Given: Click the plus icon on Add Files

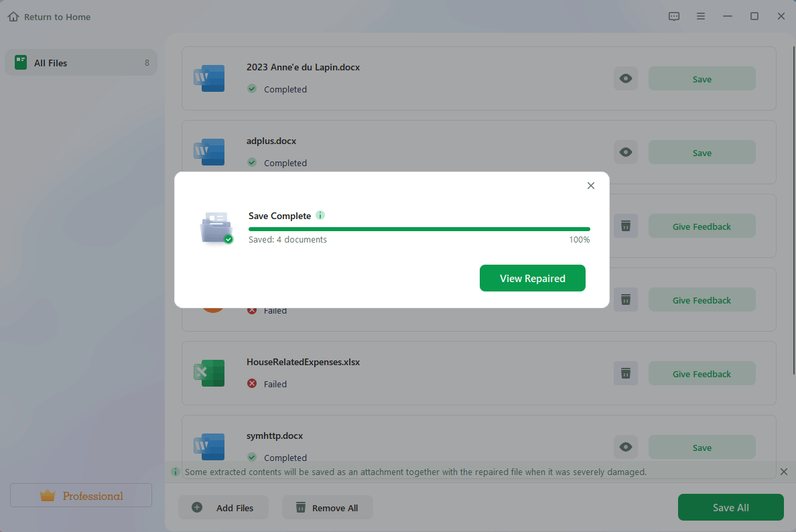Looking at the screenshot, I should click(x=196, y=507).
